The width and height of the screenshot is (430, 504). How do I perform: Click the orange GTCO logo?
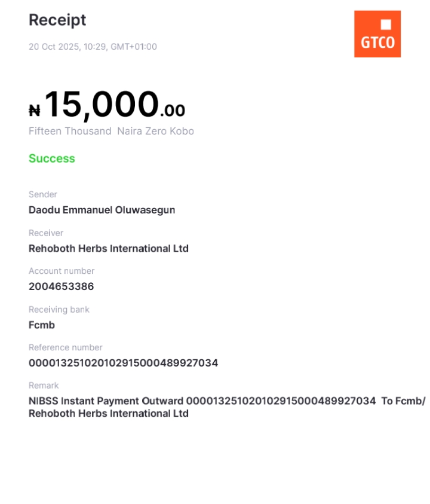[x=377, y=34]
